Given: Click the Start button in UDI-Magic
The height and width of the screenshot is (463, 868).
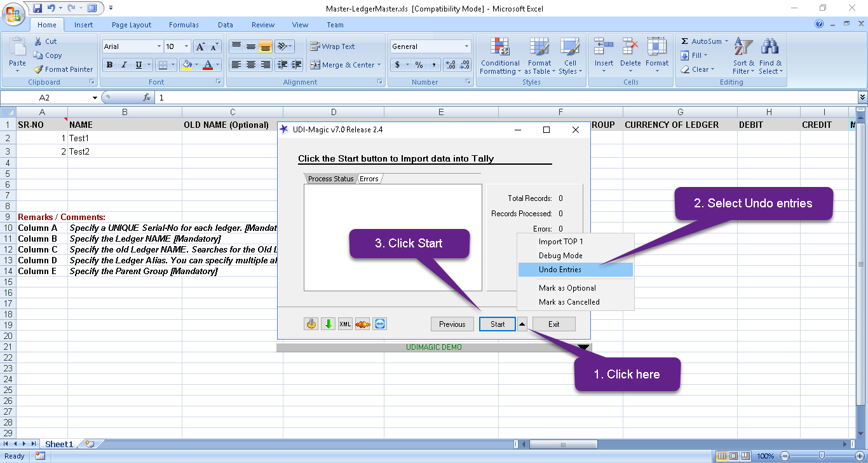Looking at the screenshot, I should pyautogui.click(x=498, y=324).
